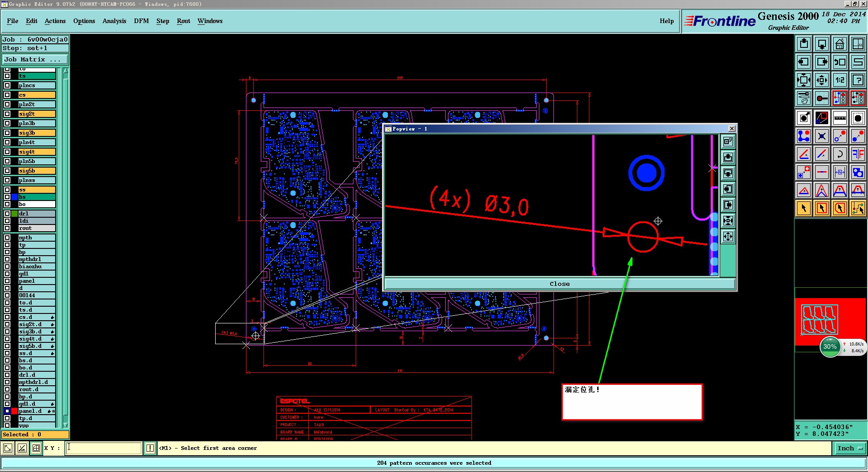Select the plain arrow select tool
Screen dimensions: 868x472
coord(804,208)
